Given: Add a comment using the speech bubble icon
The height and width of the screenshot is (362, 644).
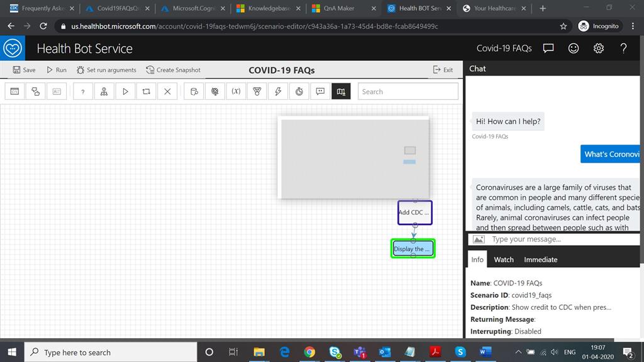Looking at the screenshot, I should tap(320, 91).
